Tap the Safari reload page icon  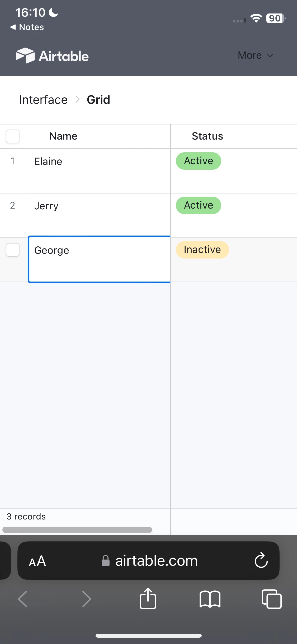point(261,560)
